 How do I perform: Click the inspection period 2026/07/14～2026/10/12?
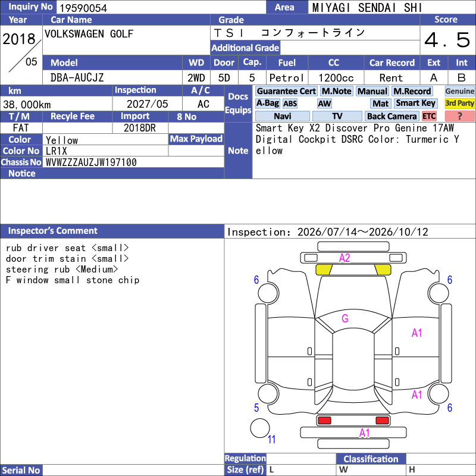[363, 232]
